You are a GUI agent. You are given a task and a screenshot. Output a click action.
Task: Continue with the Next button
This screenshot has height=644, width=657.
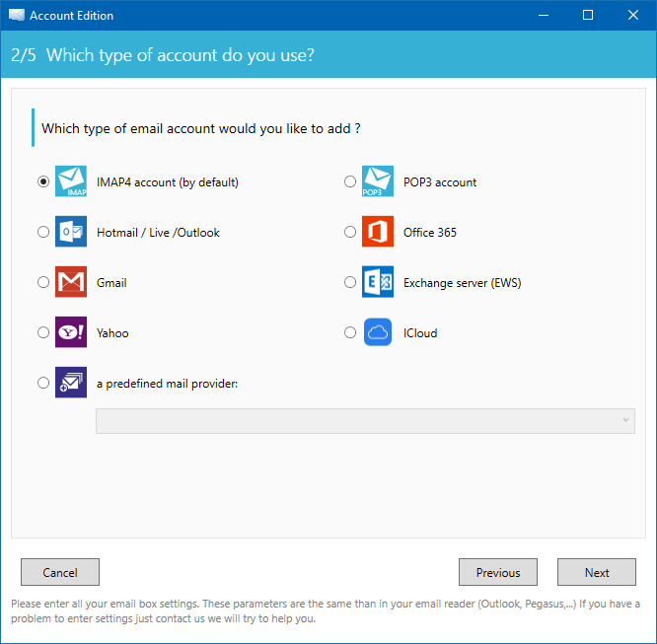(x=597, y=572)
